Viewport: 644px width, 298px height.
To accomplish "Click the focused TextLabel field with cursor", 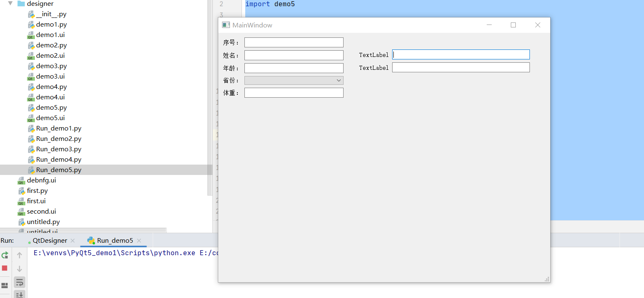I will (461, 54).
